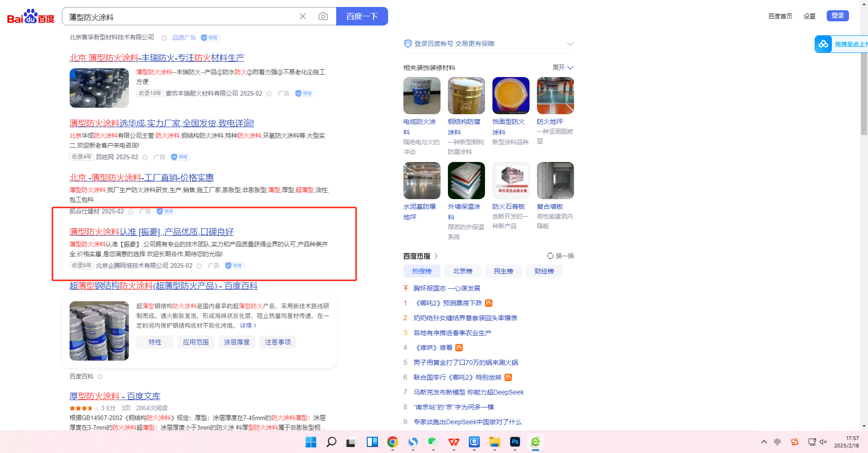Open the dropdown arrow next to 百姓网 2025-02
This screenshot has height=453, width=868.
coord(145,157)
